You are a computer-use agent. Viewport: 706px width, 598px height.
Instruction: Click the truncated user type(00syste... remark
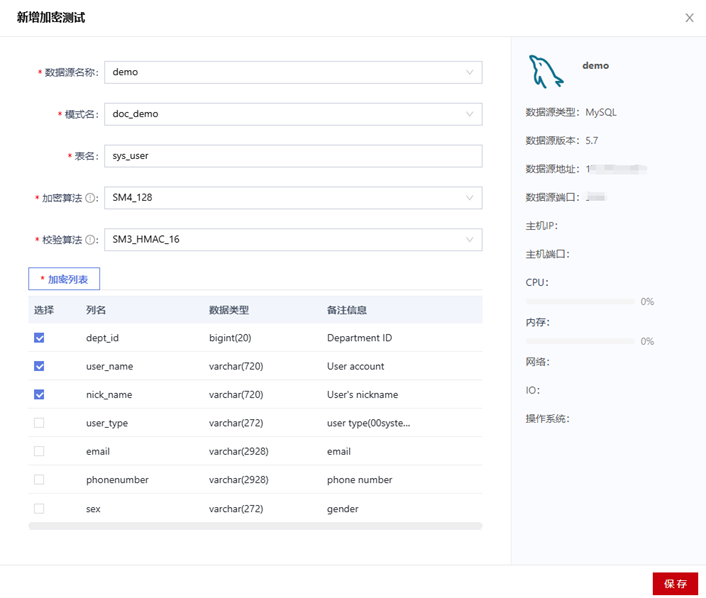click(368, 423)
